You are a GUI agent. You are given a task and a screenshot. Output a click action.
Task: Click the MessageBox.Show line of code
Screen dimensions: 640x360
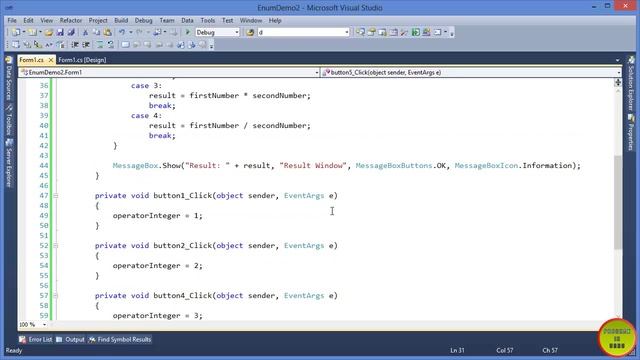click(x=346, y=166)
